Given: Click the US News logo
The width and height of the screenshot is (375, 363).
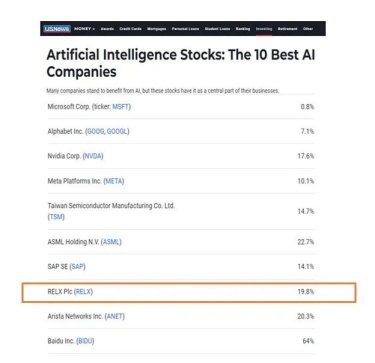Looking at the screenshot, I should [57, 29].
